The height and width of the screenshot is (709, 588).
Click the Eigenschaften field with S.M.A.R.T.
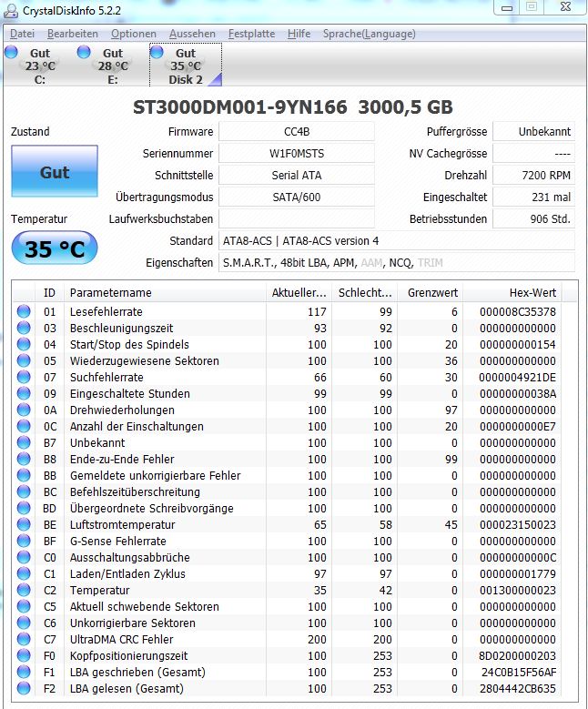click(397, 263)
